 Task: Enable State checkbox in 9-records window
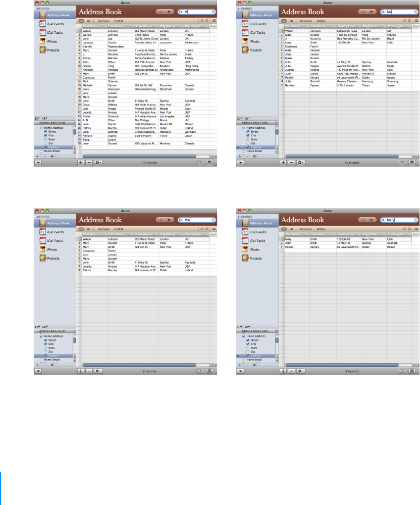(45, 348)
